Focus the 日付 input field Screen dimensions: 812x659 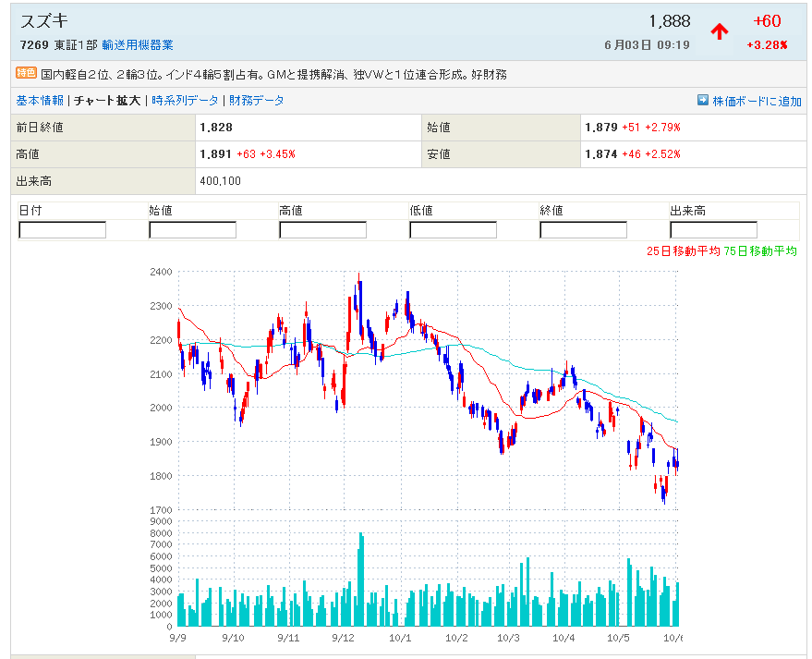pyautogui.click(x=62, y=230)
